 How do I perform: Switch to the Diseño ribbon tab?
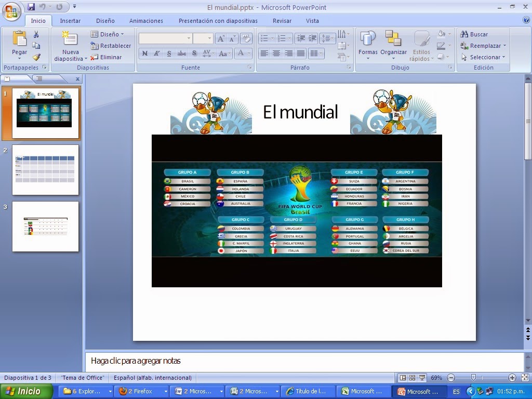coord(105,21)
